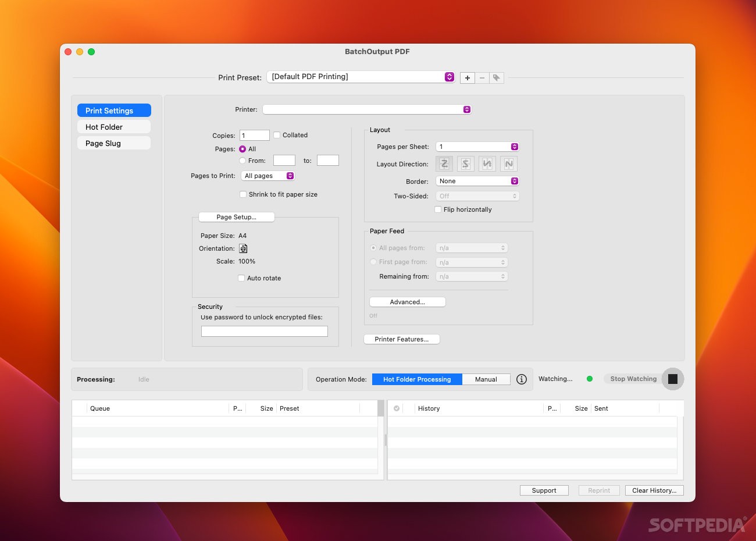Click the preset tag/rename icon
The height and width of the screenshot is (541, 756).
(497, 78)
